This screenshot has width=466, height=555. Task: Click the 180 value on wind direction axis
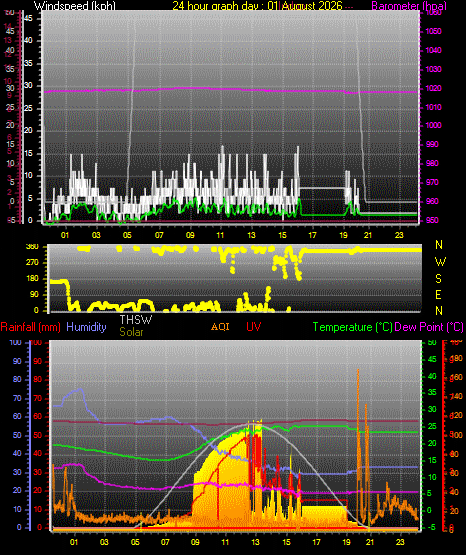pos(32,279)
